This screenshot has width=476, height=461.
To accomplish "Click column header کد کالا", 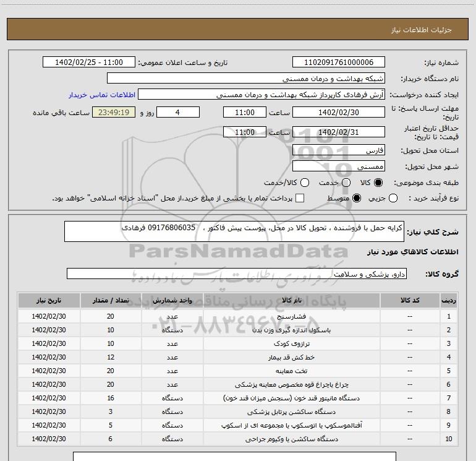I will (410, 300).
